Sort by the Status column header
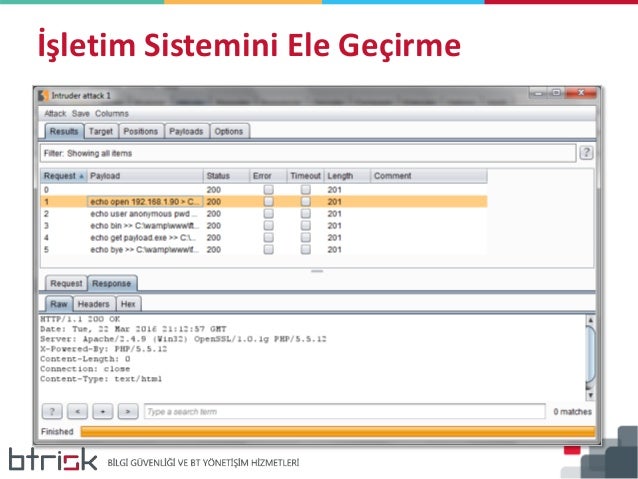 click(226, 176)
